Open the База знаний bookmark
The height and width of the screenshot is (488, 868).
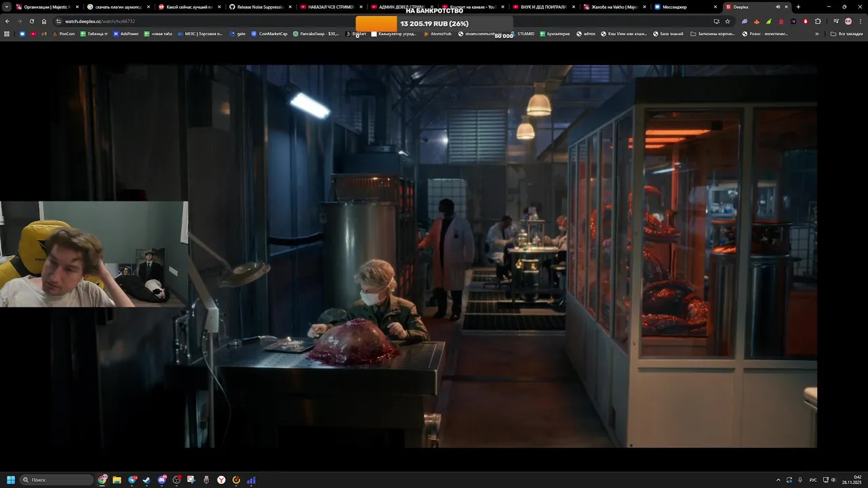tap(669, 33)
